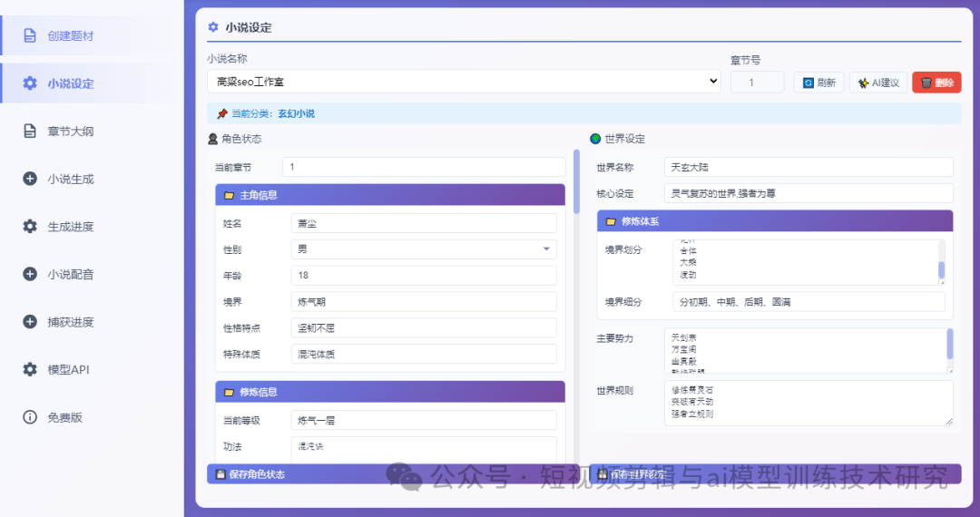Click the trash icon on 删除 button
Image resolution: width=980 pixels, height=517 pixels.
[926, 83]
